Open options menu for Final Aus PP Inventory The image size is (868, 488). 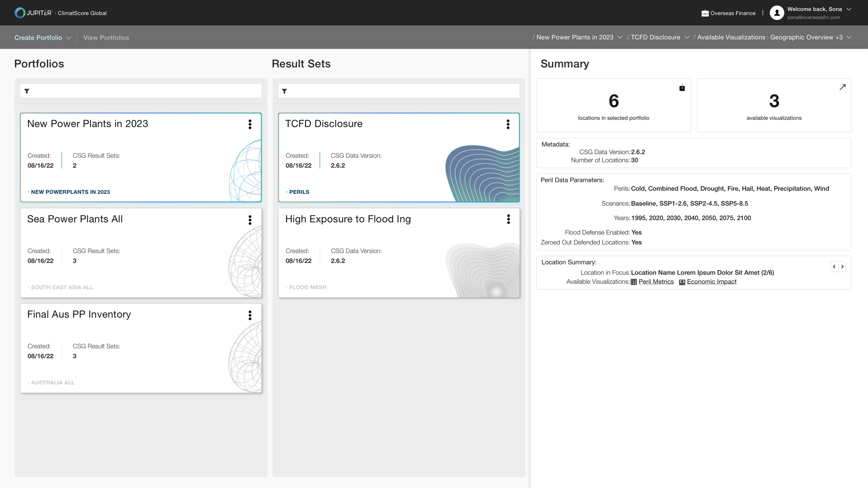point(250,315)
